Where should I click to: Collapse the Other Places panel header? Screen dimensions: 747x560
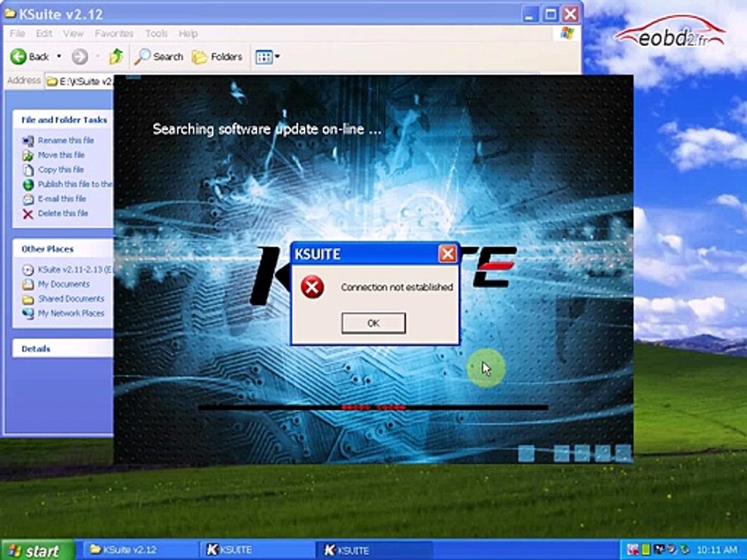[x=63, y=249]
